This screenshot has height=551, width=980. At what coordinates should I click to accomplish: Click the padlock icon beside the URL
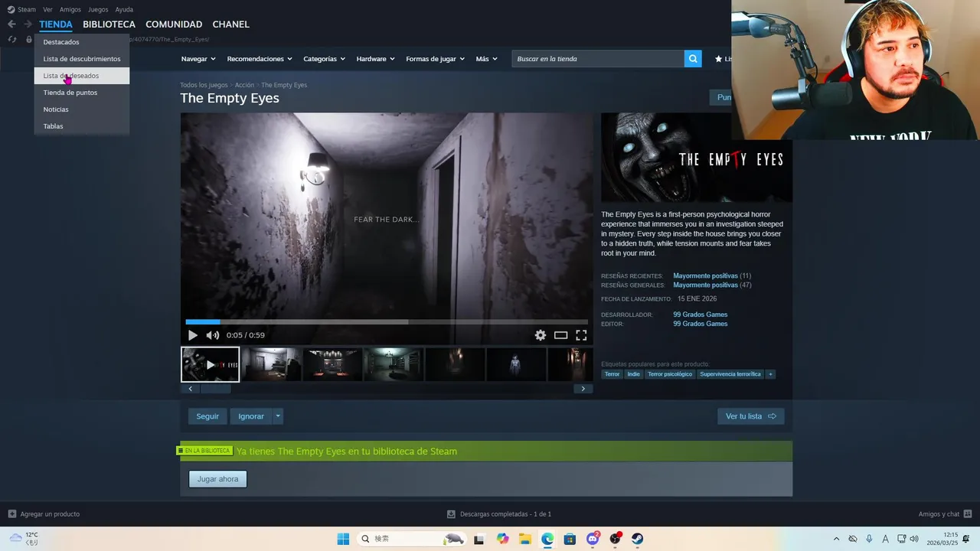(29, 39)
